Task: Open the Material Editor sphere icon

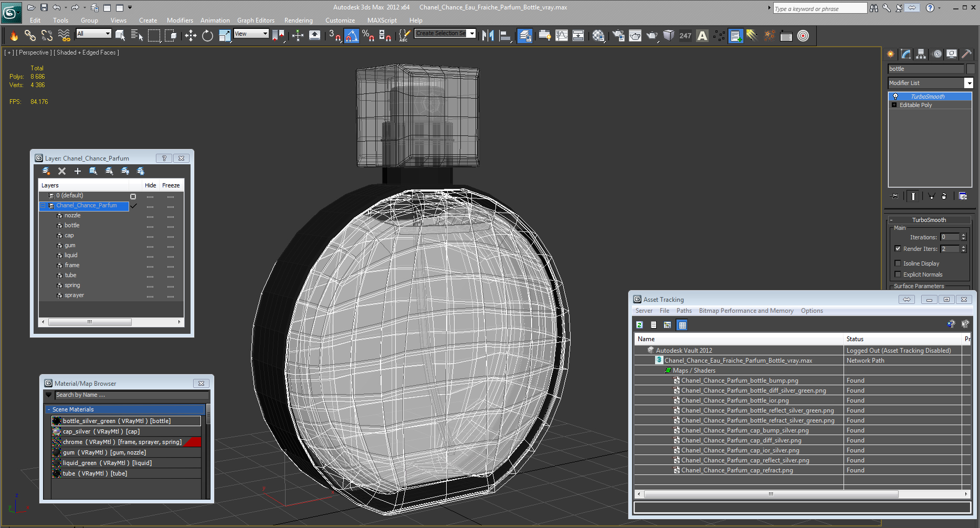Action: (598, 36)
